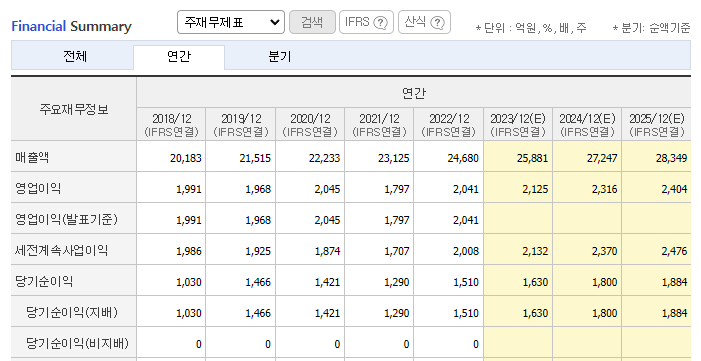Viewport: 701px width, 361px height.
Task: Click the 영업이익 2025 estimate 2,404
Action: pos(674,189)
